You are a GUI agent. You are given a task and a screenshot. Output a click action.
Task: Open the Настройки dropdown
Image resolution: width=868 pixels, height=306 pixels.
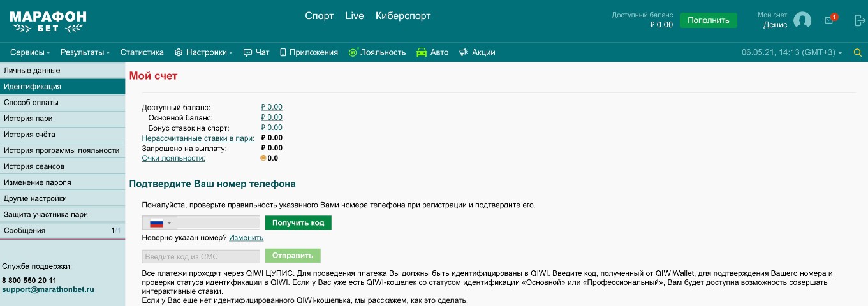(203, 52)
